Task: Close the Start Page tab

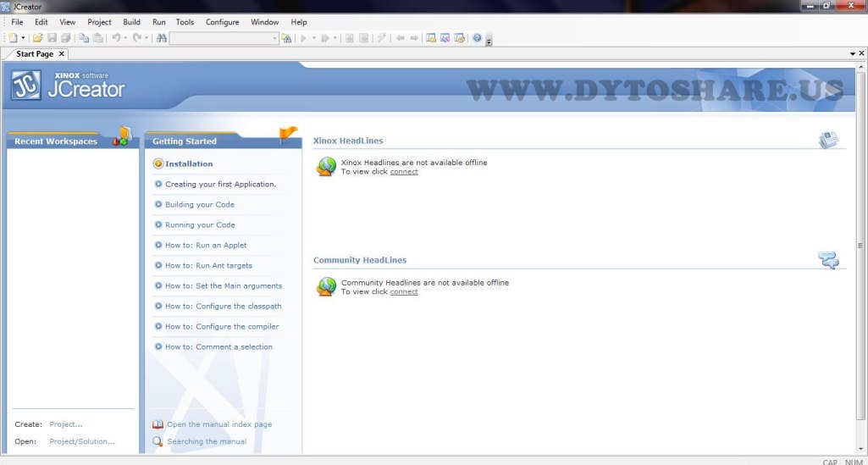Action: tap(62, 53)
